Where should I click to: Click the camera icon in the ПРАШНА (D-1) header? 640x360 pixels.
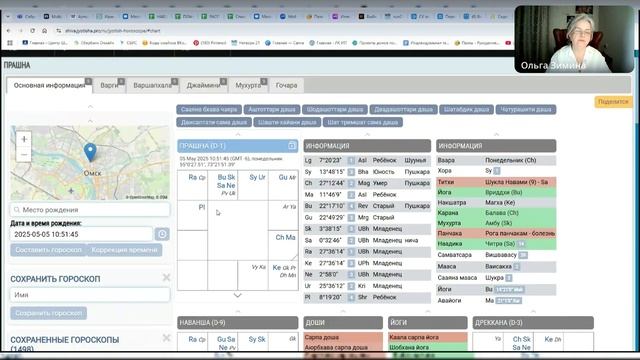292,146
